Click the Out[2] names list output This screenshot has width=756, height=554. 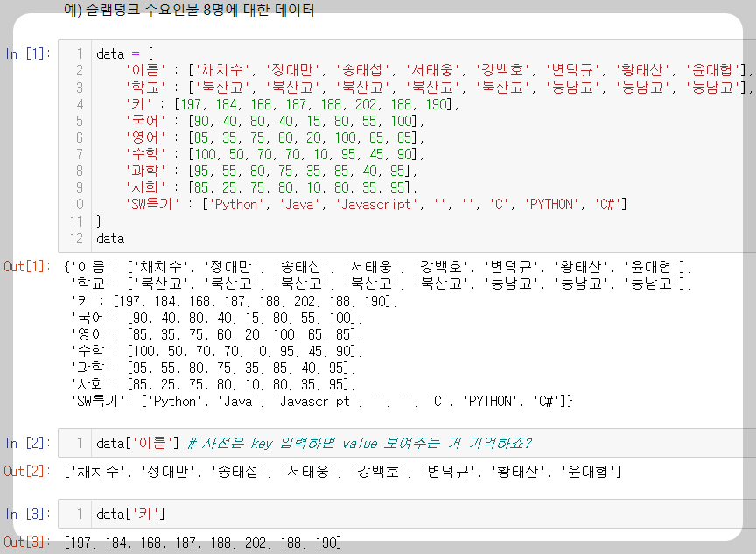(x=343, y=471)
